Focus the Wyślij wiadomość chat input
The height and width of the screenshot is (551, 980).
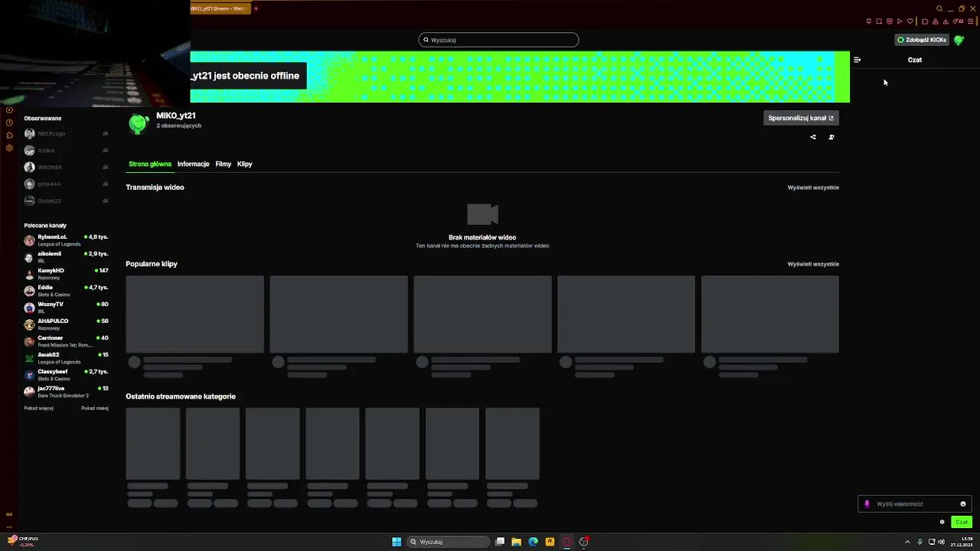tap(915, 504)
